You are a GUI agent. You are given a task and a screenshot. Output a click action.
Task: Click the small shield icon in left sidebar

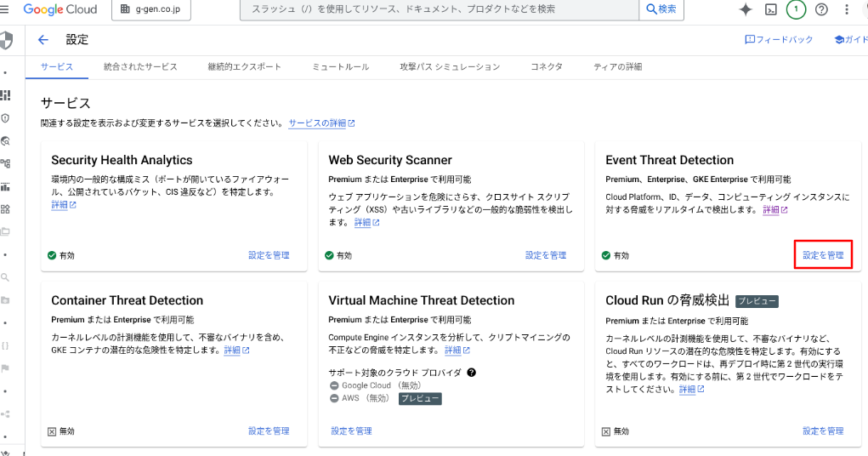click(6, 118)
